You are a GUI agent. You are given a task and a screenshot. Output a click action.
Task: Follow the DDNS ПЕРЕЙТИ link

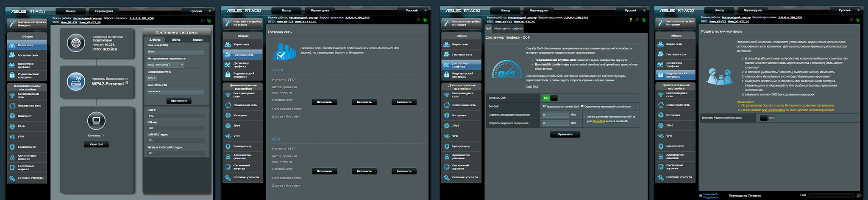[x=110, y=49]
